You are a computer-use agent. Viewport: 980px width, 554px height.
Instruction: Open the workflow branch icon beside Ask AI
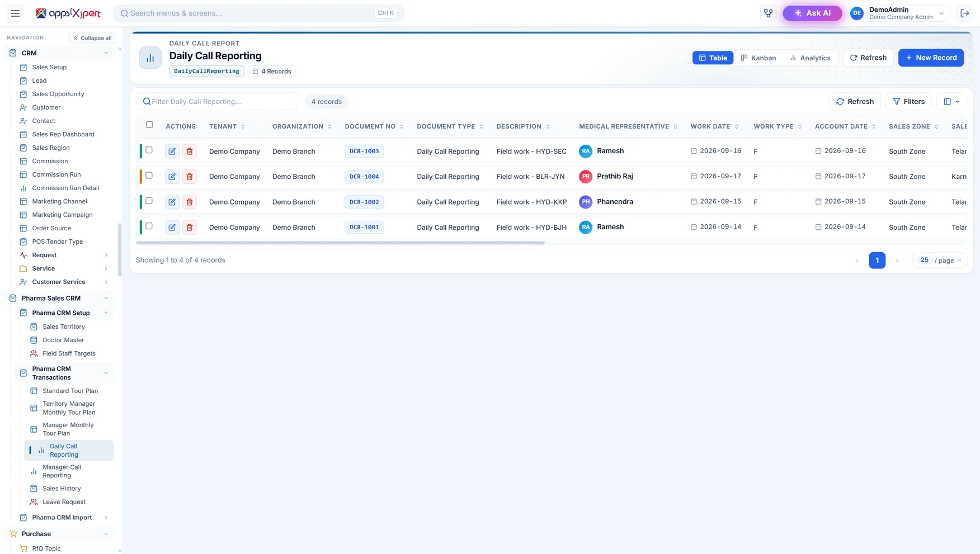[768, 13]
